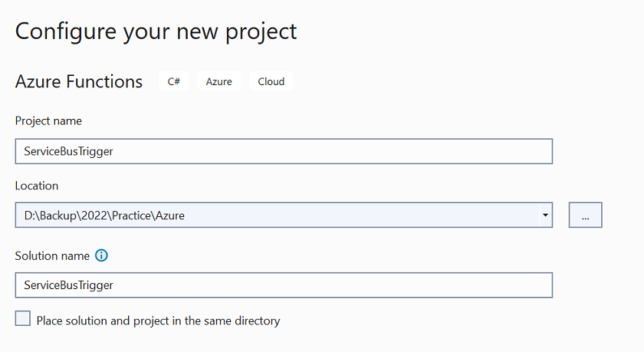Select the Azure platform tag

pyautogui.click(x=219, y=81)
